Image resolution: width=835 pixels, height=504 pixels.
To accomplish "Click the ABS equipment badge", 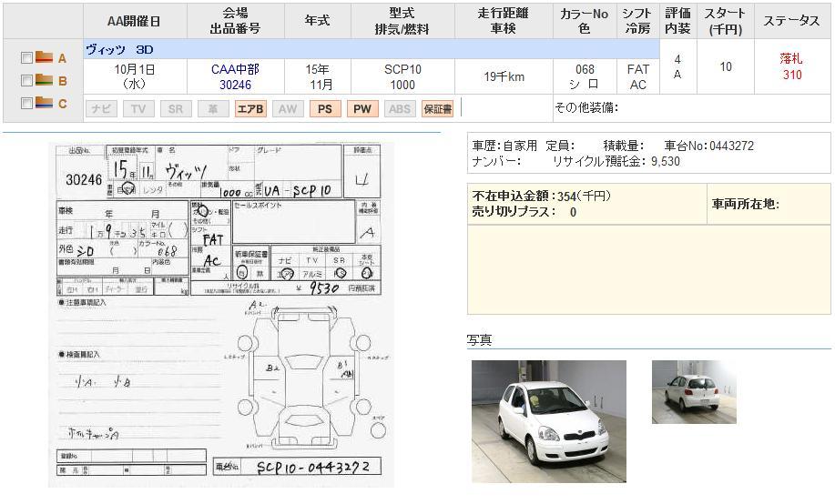I will tap(400, 108).
